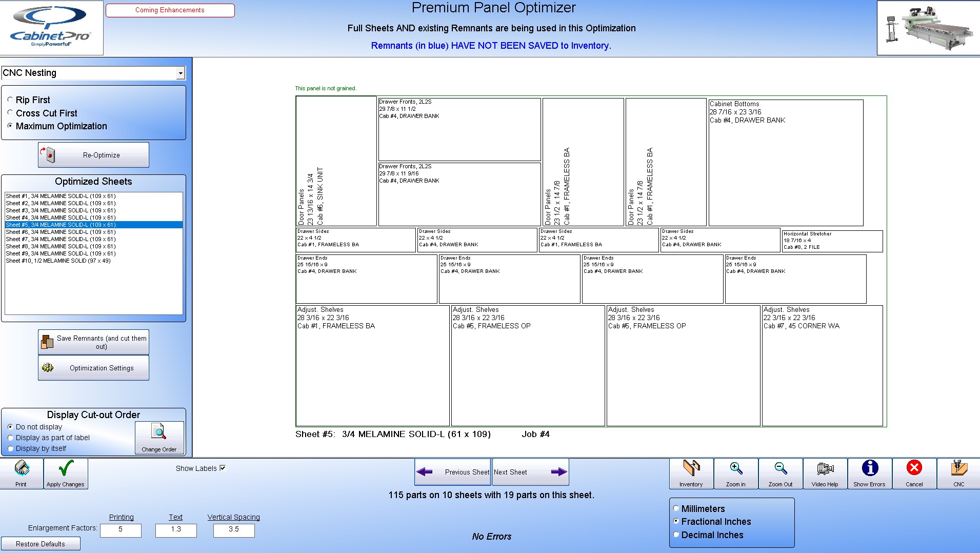Image resolution: width=980 pixels, height=553 pixels.
Task: Click the Cabinet Bottoms part on the sheet
Action: pos(786,163)
